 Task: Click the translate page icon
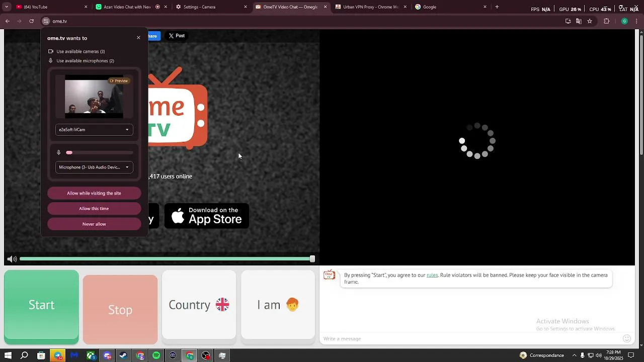(579, 21)
